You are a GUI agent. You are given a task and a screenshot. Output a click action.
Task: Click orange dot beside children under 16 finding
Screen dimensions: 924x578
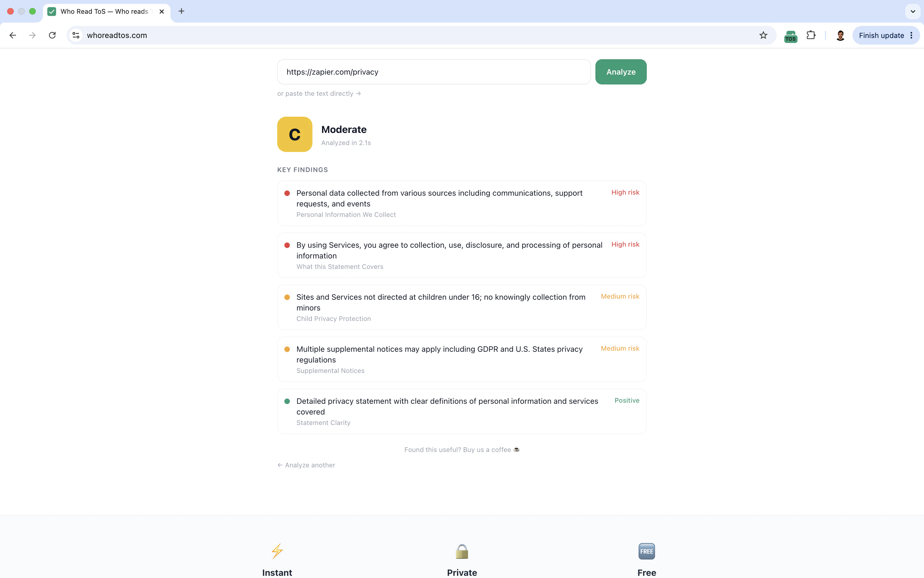coord(287,297)
